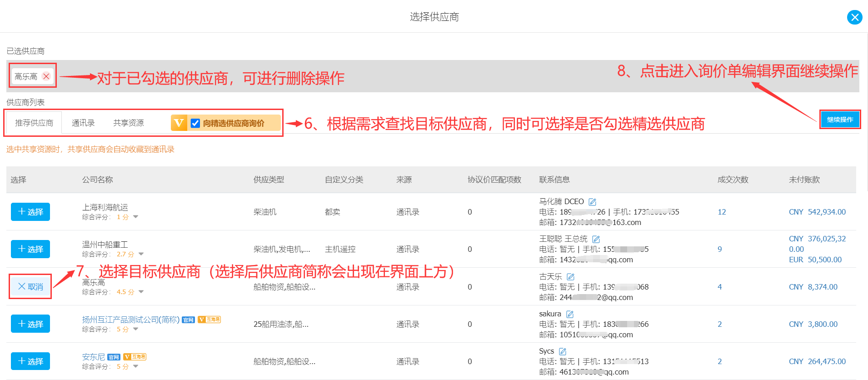Select supplier 扬州互江产品测试公司
This screenshot has height=380, width=868.
(30, 324)
